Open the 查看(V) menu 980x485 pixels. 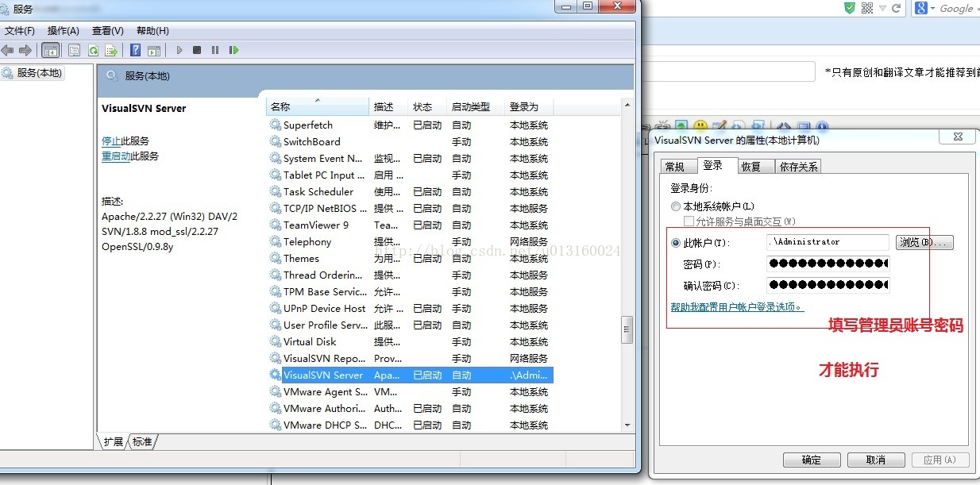(x=108, y=31)
